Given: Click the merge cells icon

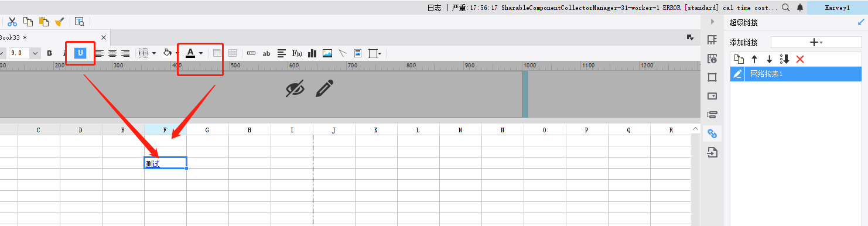Looking at the screenshot, I should [217, 53].
